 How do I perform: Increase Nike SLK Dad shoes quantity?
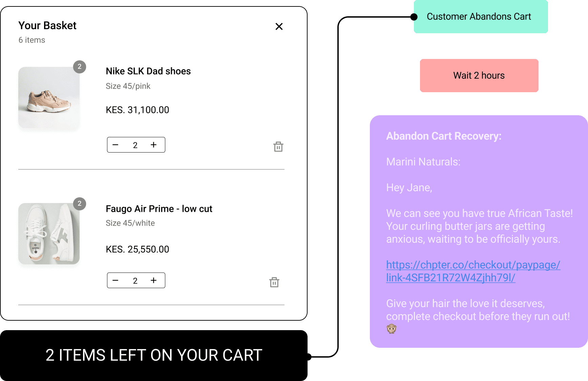coord(154,145)
